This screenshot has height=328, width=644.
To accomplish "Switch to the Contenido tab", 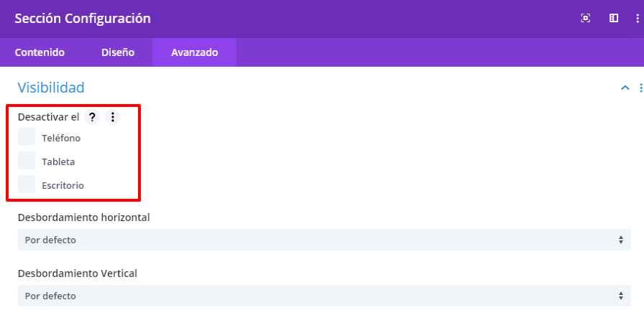I will (x=40, y=52).
